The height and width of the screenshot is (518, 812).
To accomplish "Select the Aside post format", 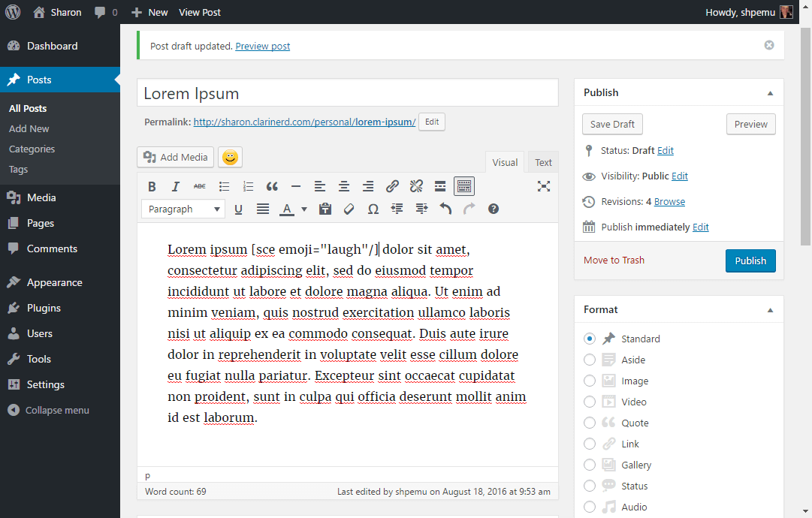I will pyautogui.click(x=590, y=360).
